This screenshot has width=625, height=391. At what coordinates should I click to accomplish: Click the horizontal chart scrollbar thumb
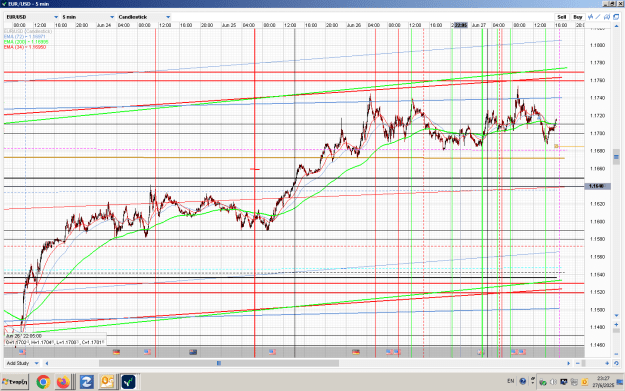pos(219,363)
